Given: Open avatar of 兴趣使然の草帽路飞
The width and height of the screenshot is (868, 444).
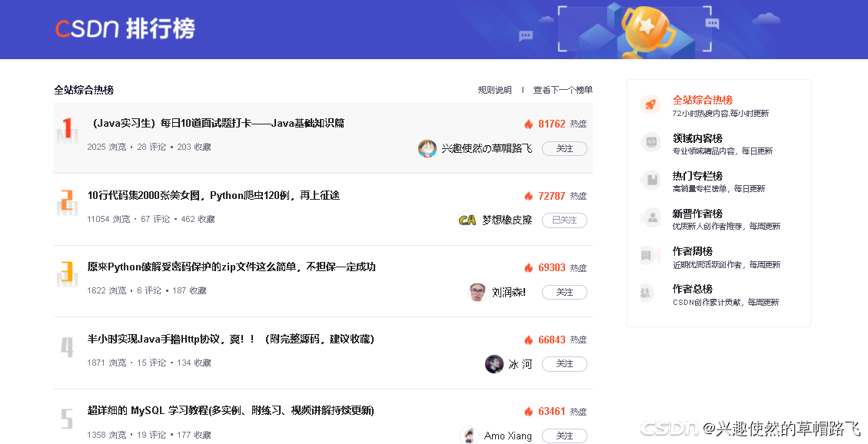Looking at the screenshot, I should (x=427, y=148).
